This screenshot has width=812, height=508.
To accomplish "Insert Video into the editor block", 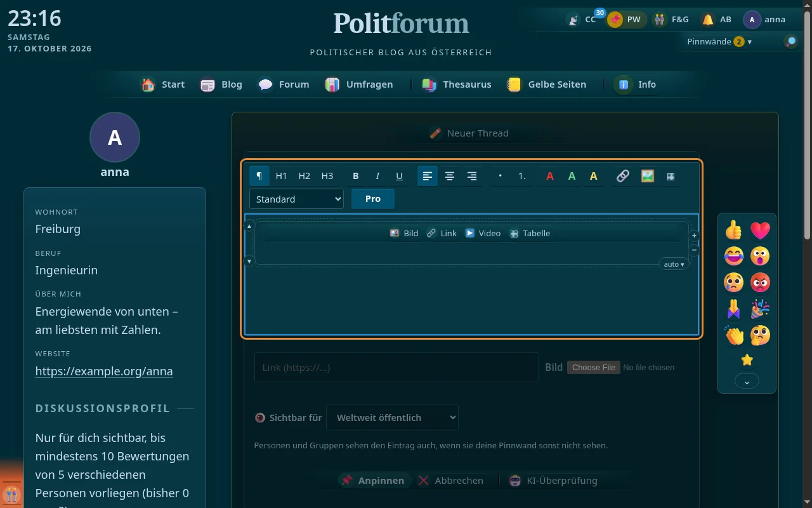I will pyautogui.click(x=483, y=233).
